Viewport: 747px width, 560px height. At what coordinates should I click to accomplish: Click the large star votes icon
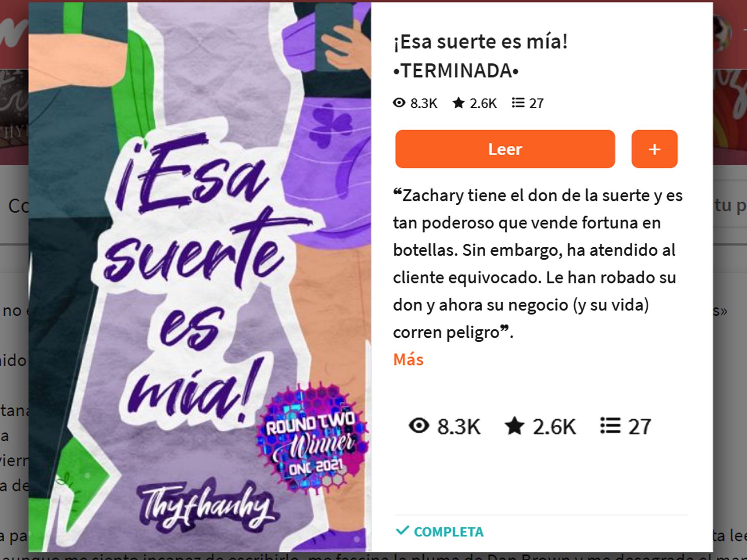pyautogui.click(x=514, y=425)
